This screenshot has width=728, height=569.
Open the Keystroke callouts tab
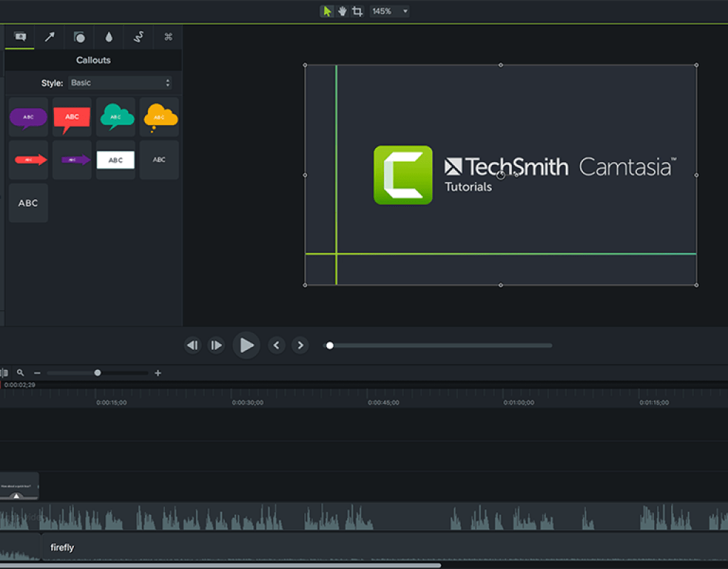pyautogui.click(x=168, y=37)
